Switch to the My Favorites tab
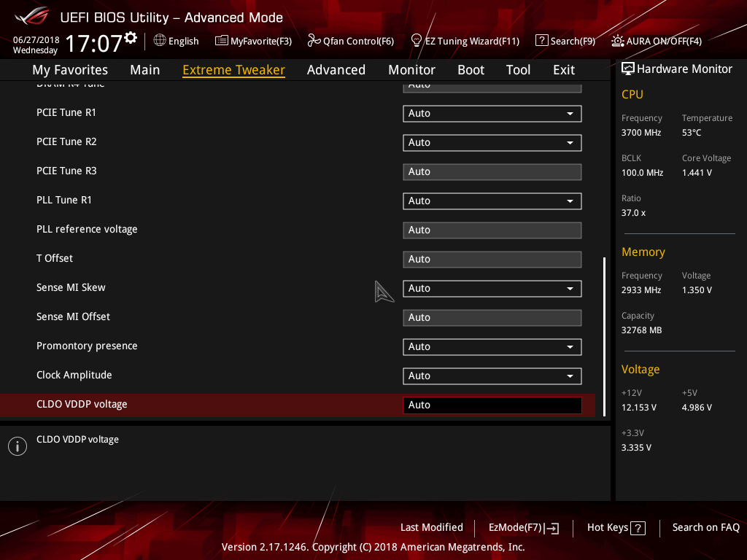Viewport: 747px width, 560px height. (70, 70)
